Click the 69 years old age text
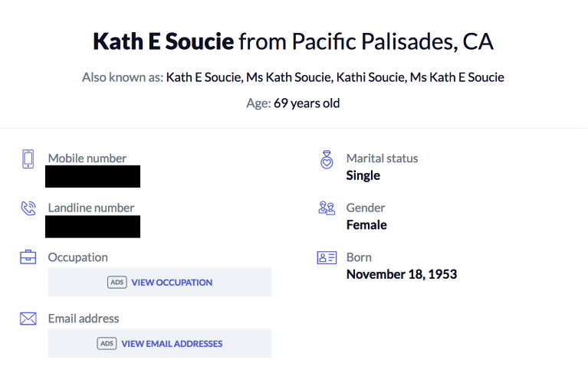Image resolution: width=588 pixels, height=376 pixels. coord(307,103)
